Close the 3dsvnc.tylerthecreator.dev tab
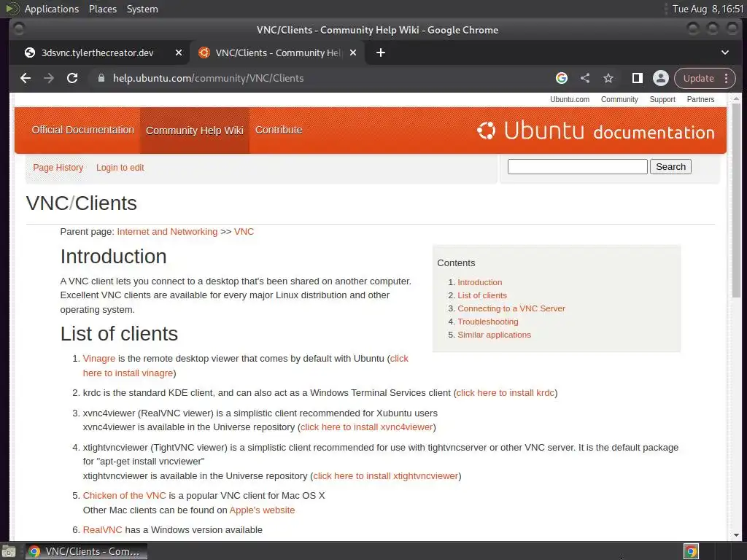 pos(179,52)
